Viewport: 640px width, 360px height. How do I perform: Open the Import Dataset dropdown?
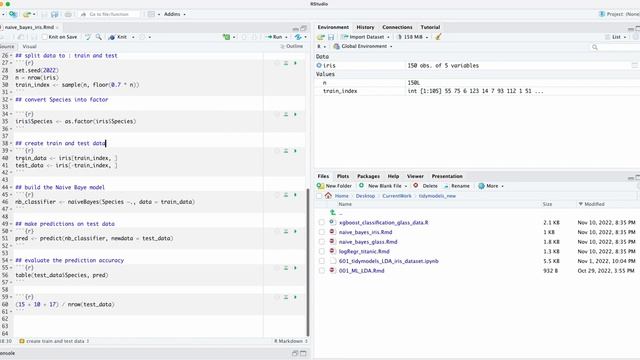pos(365,37)
